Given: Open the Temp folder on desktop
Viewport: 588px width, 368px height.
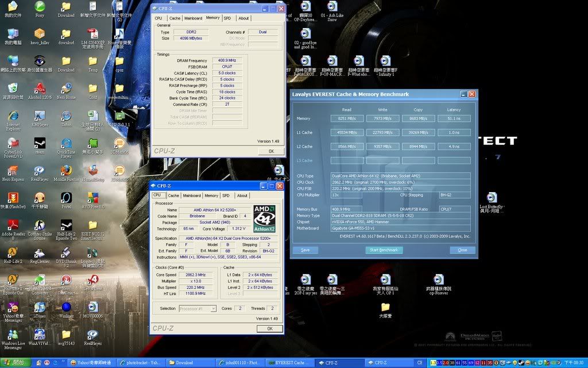Looking at the screenshot, I should pyautogui.click(x=92, y=64).
